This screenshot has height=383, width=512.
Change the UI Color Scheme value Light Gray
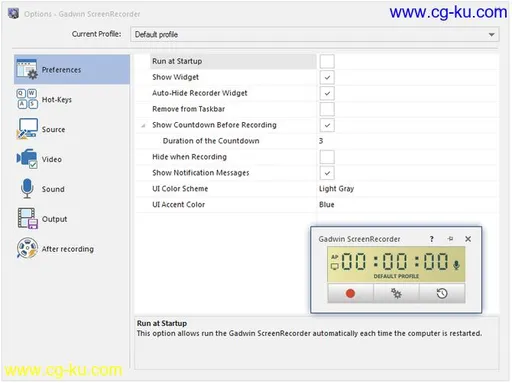tap(336, 189)
